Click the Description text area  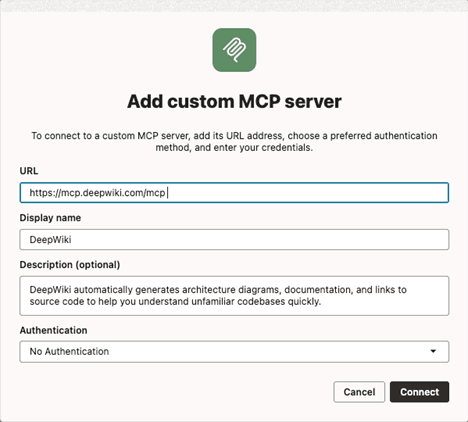pyautogui.click(x=234, y=296)
